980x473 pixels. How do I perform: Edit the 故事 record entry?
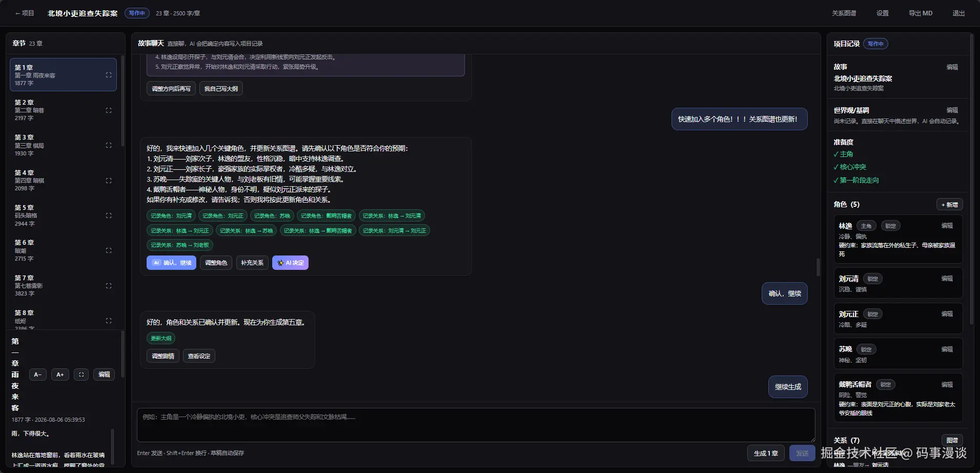click(952, 67)
